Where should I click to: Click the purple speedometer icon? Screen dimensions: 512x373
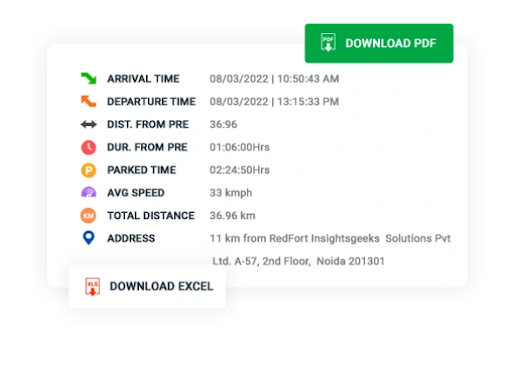pos(89,193)
